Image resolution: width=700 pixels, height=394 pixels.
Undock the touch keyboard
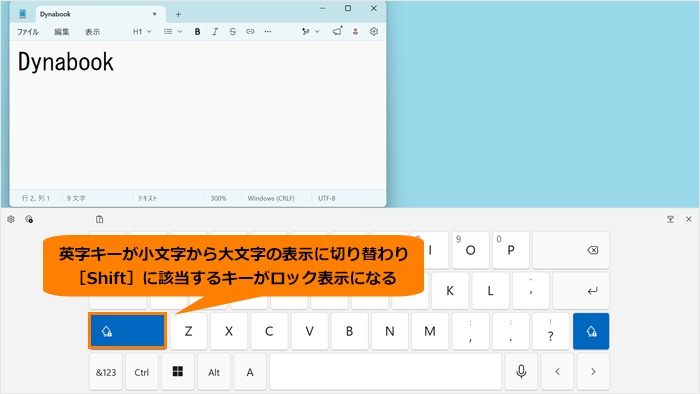pyautogui.click(x=671, y=219)
